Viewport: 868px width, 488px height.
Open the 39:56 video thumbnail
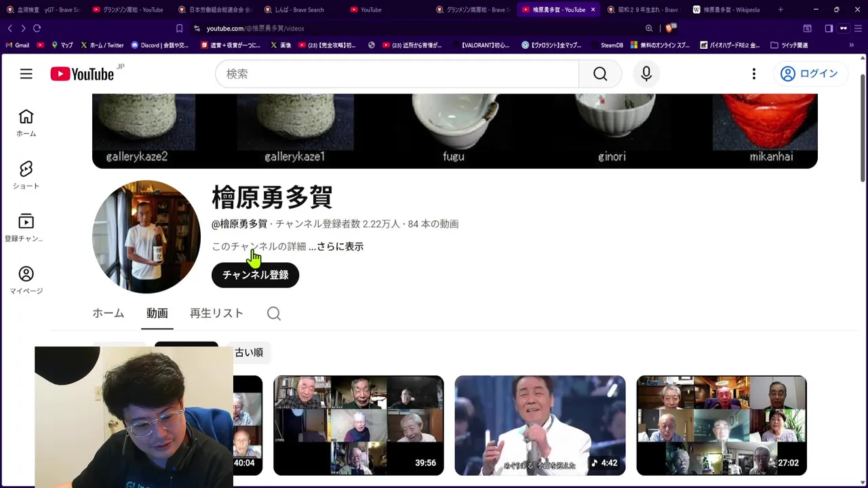point(359,426)
